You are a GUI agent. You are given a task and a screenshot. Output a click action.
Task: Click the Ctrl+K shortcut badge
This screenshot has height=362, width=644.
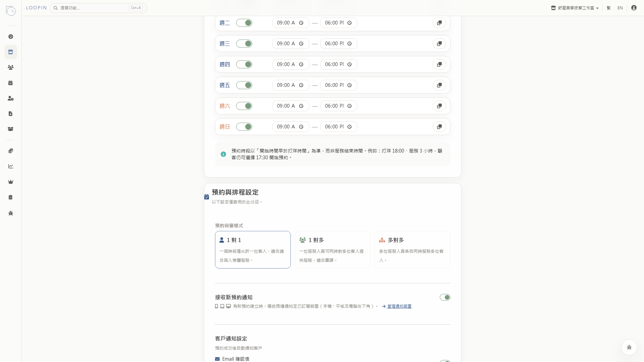136,8
